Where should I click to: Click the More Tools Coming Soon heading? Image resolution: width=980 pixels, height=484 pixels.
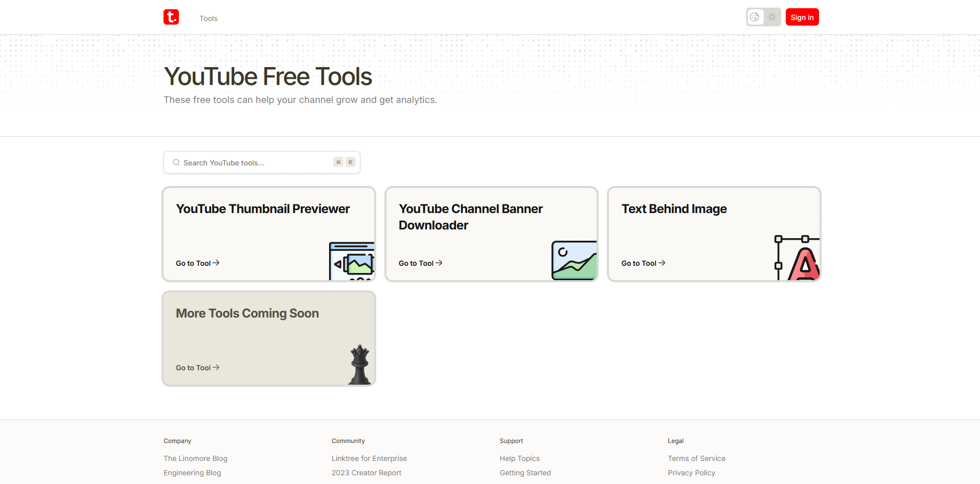[x=247, y=313]
